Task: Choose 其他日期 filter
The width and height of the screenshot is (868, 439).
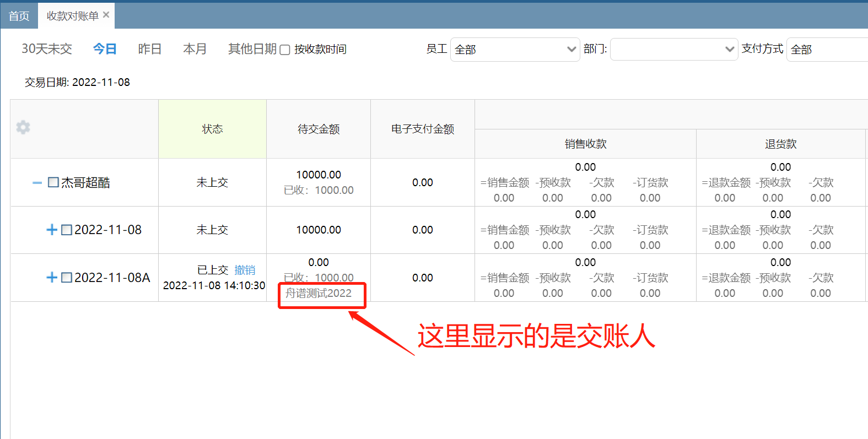Action: (x=252, y=49)
